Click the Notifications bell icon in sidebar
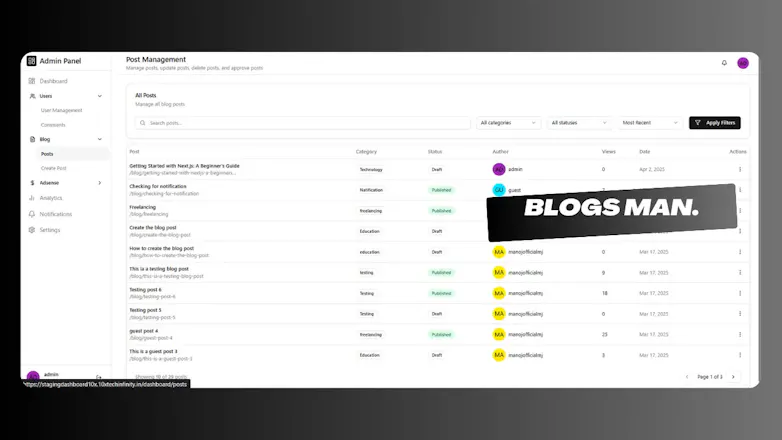The image size is (782, 440). [32, 214]
